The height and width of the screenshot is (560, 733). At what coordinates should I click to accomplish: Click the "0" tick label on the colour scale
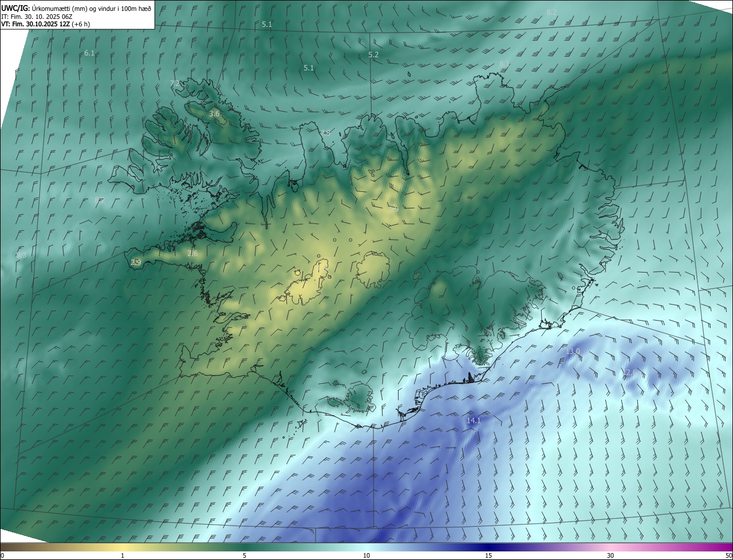click(x=2, y=555)
